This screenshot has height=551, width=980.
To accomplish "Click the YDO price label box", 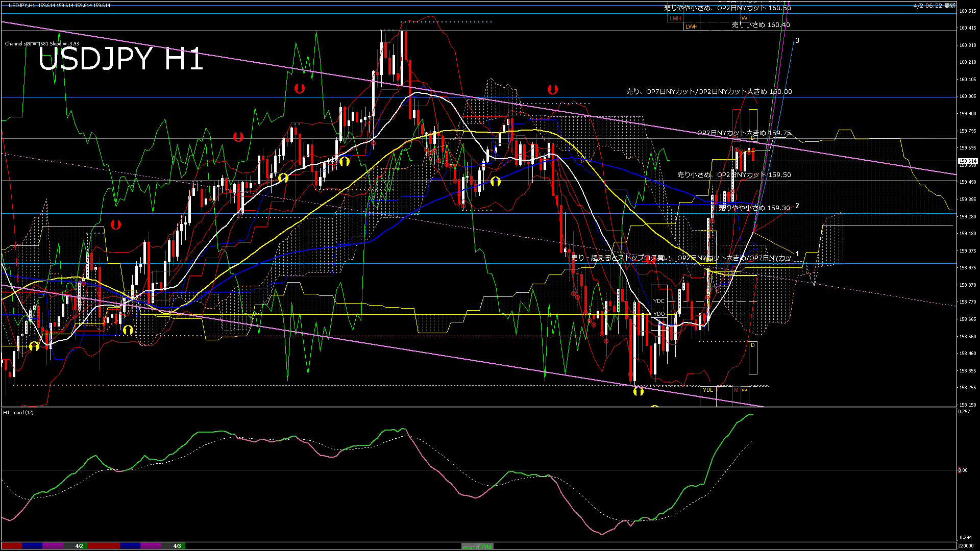I will [x=659, y=314].
